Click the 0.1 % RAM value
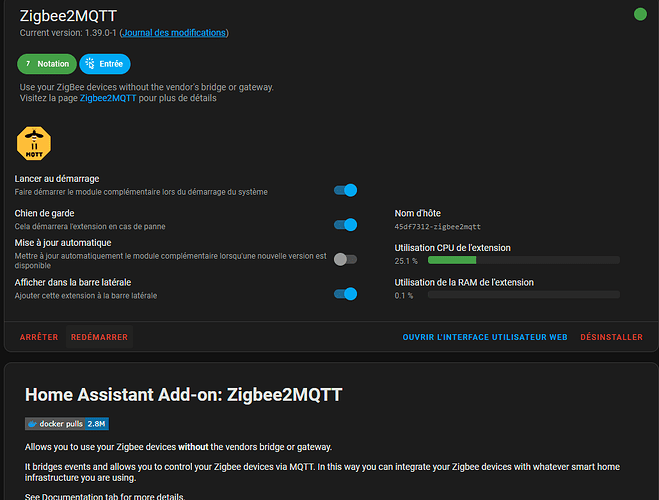Image resolution: width=659 pixels, height=500 pixels. tap(403, 295)
